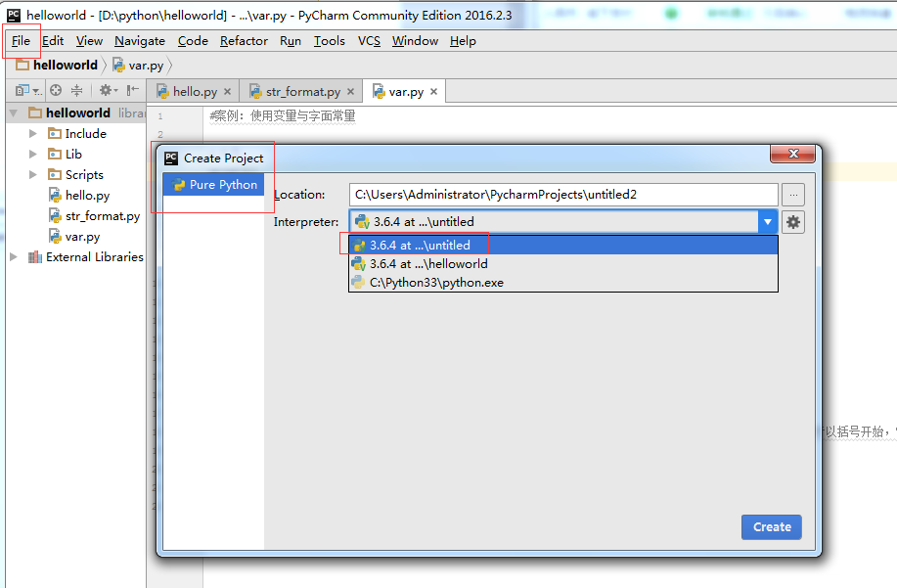Click the var.py breadcrumb in navigation bar
The image size is (897, 588).
139,66
